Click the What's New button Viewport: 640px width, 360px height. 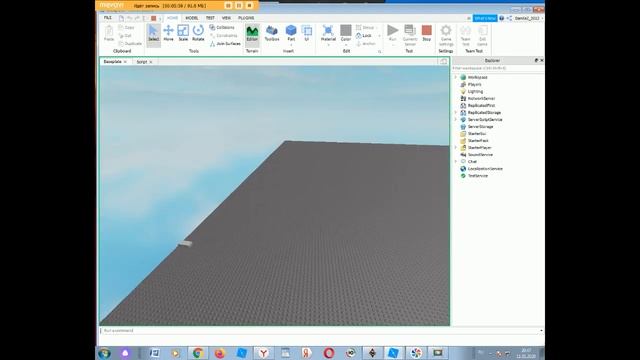pyautogui.click(x=485, y=18)
